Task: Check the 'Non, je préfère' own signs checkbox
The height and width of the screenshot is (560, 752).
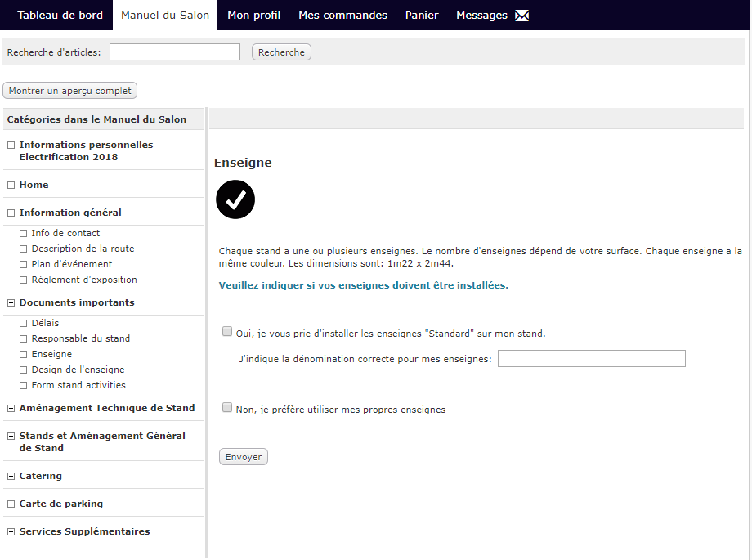Action: click(x=227, y=407)
